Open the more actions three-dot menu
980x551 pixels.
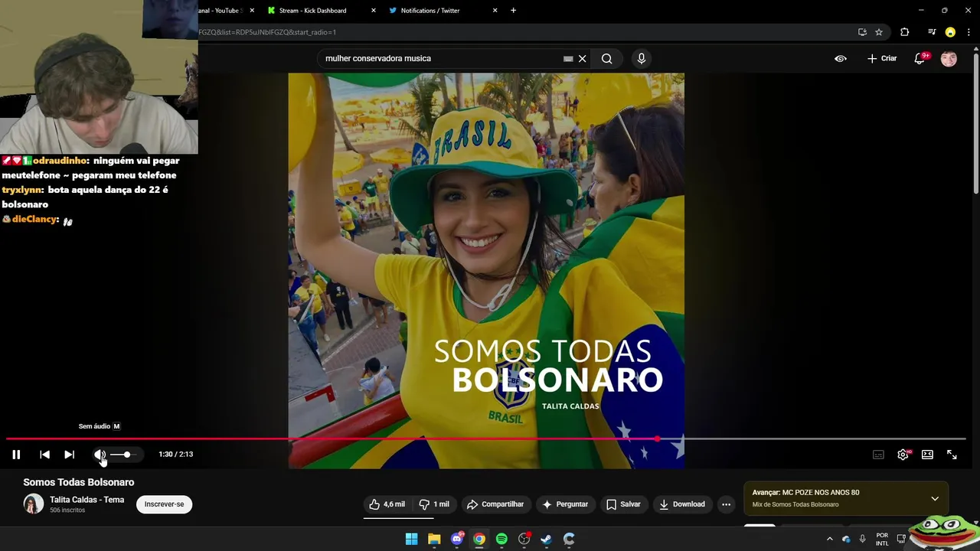tap(726, 504)
